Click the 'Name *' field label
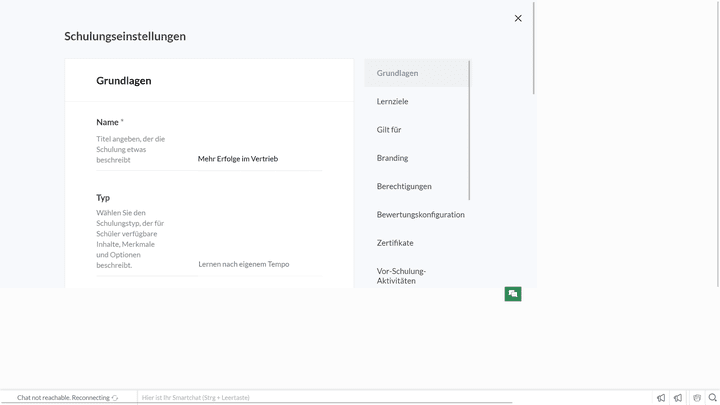Screen dimensions: 720x405 (x=110, y=122)
